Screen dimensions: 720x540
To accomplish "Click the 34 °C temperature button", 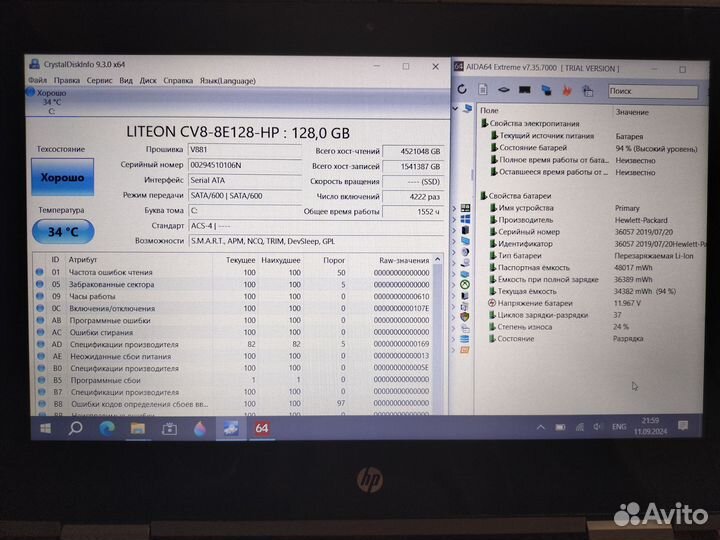I will tap(63, 231).
